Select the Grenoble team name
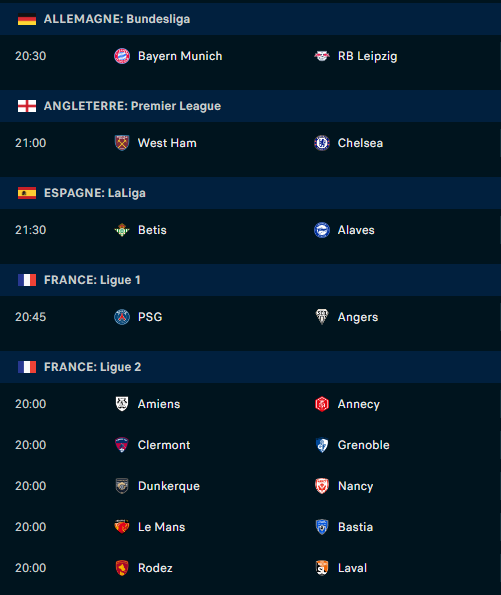 [364, 445]
